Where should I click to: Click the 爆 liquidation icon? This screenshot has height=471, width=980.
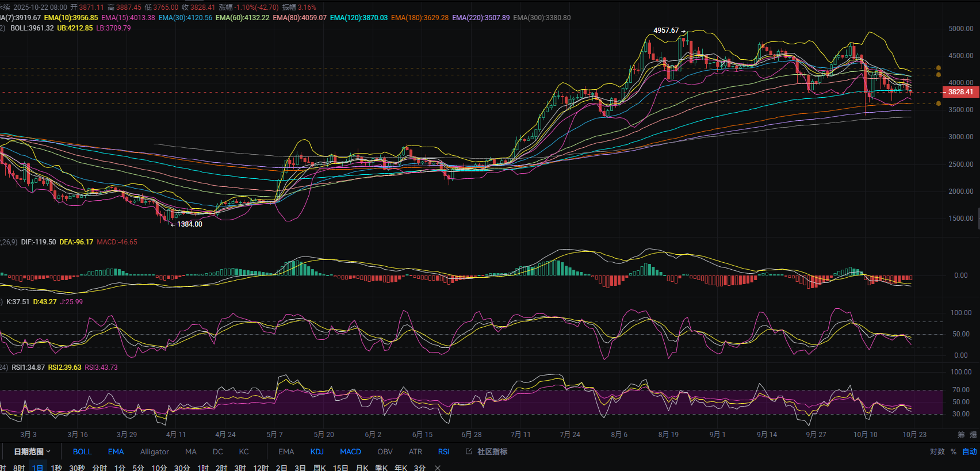[x=973, y=435]
